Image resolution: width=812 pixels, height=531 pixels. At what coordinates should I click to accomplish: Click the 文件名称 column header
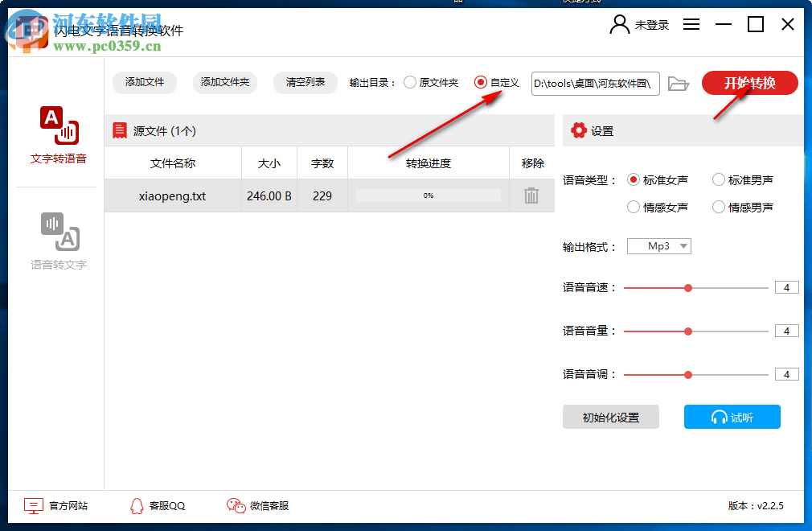click(173, 163)
